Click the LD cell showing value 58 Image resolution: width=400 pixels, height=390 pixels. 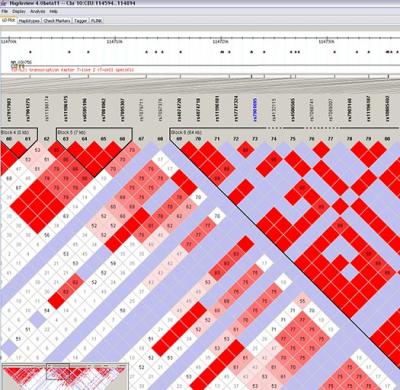coord(122,311)
